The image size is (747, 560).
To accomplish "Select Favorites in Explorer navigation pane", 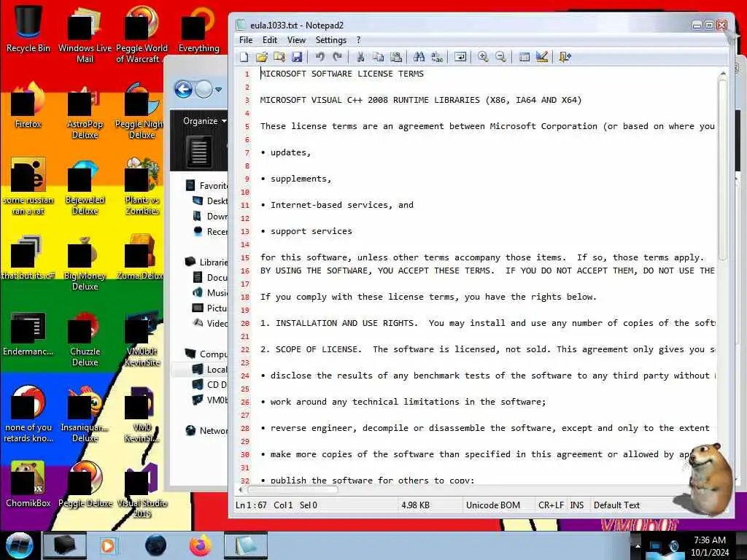I will coord(206,186).
